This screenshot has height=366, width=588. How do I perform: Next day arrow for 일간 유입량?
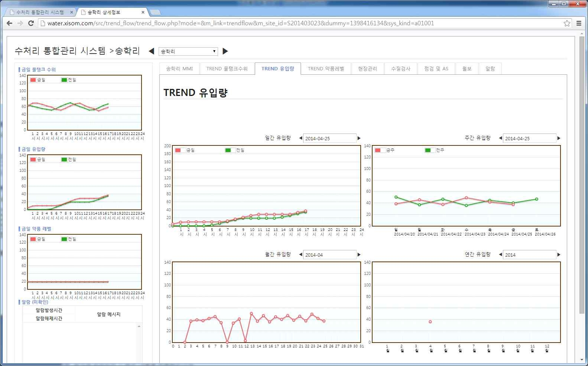[x=359, y=138]
